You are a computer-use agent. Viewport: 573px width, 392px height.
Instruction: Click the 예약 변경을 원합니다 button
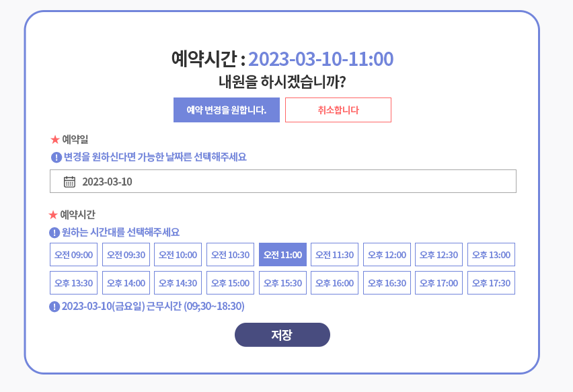coord(228,110)
